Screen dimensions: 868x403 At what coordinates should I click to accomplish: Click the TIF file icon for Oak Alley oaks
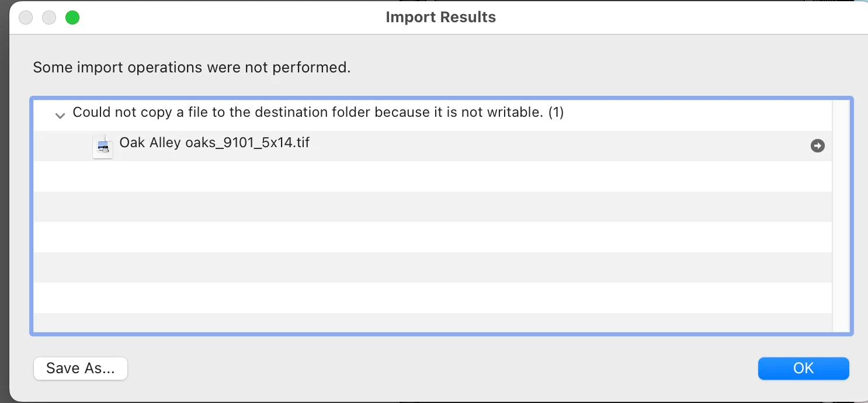[103, 146]
